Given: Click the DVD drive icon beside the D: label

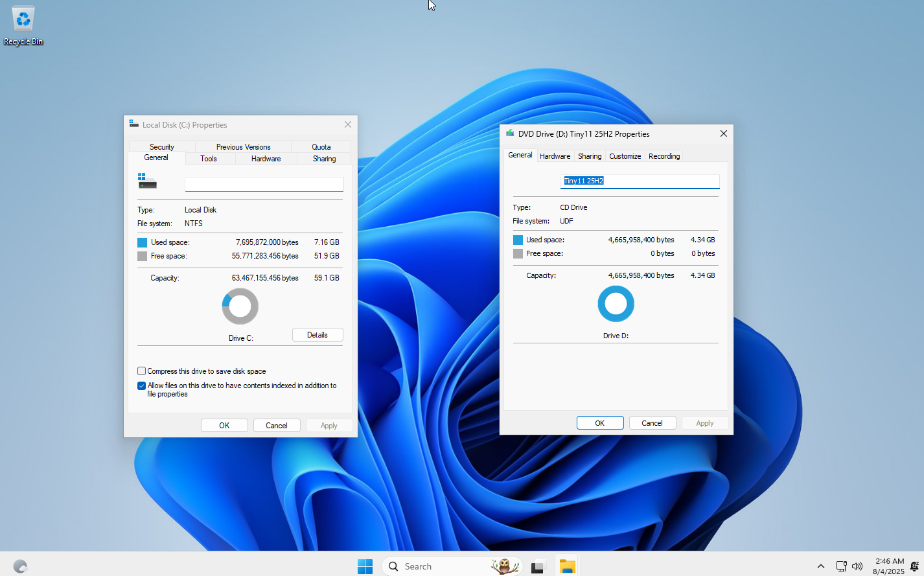Looking at the screenshot, I should tap(510, 133).
